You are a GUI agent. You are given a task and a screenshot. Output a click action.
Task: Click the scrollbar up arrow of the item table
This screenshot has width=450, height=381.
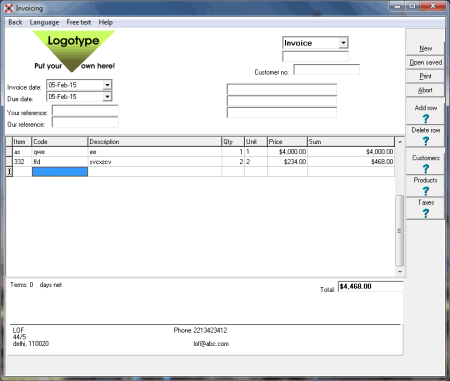point(400,142)
